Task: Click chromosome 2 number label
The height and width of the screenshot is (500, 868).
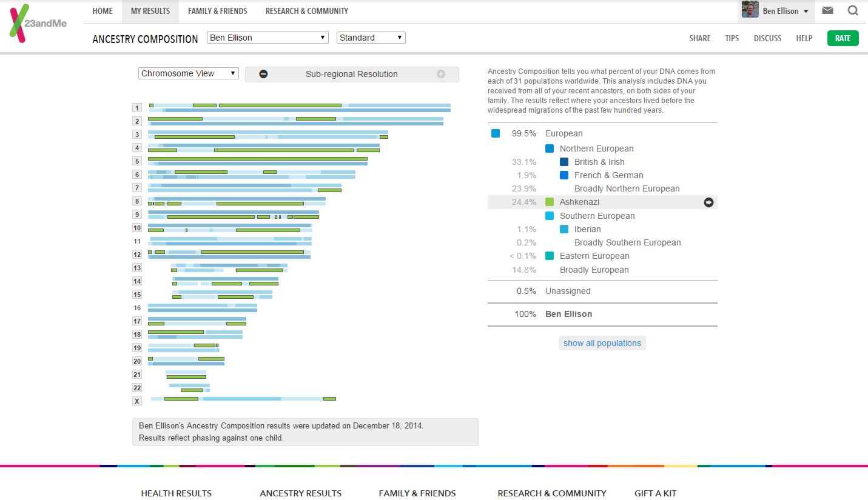Action: pos(137,121)
